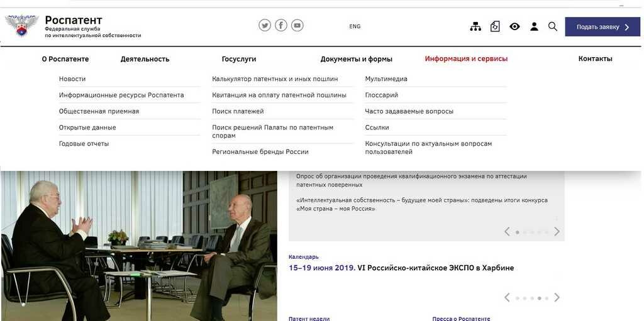Click the Роспатент title text
This screenshot has height=321, width=644.
(74, 20)
